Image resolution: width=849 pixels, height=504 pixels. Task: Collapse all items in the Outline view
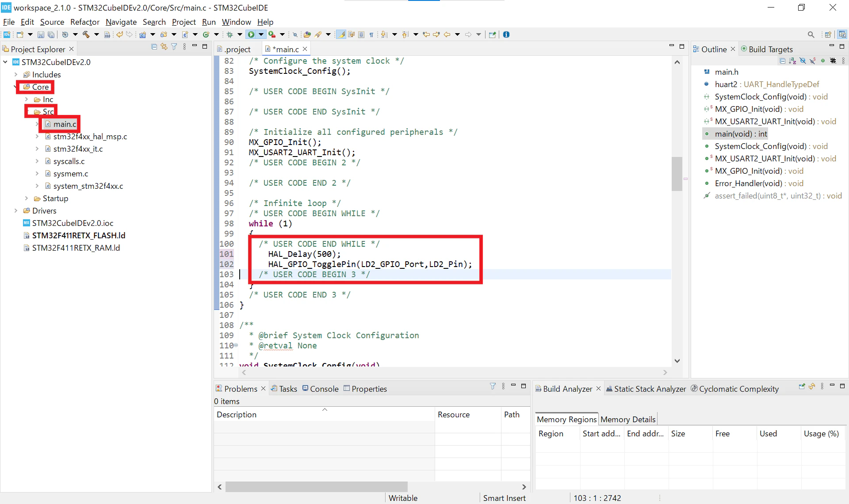pos(783,61)
